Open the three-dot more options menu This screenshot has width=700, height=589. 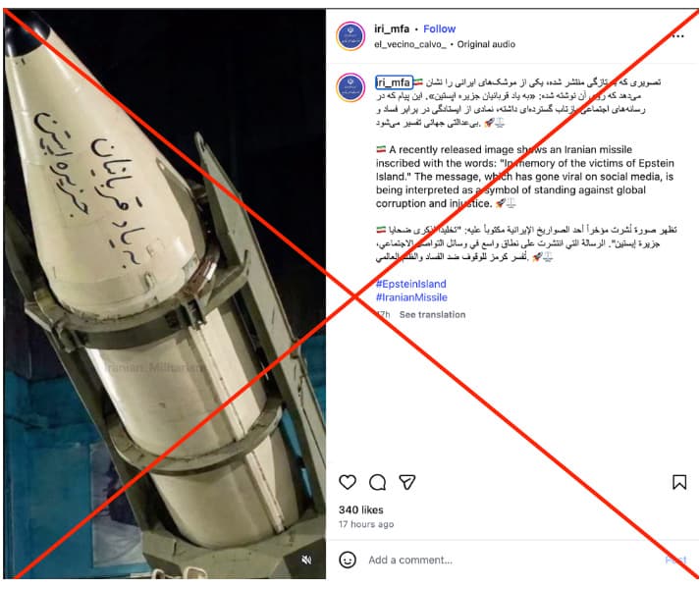pos(677,36)
